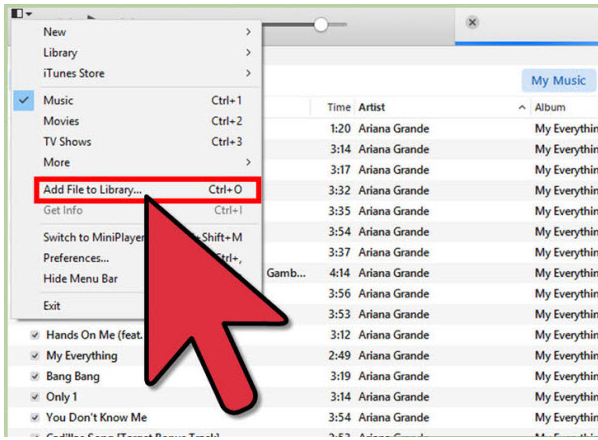The image size is (598, 440).
Task: Uncheck the Only 1 song checkbox
Action: pos(35,397)
